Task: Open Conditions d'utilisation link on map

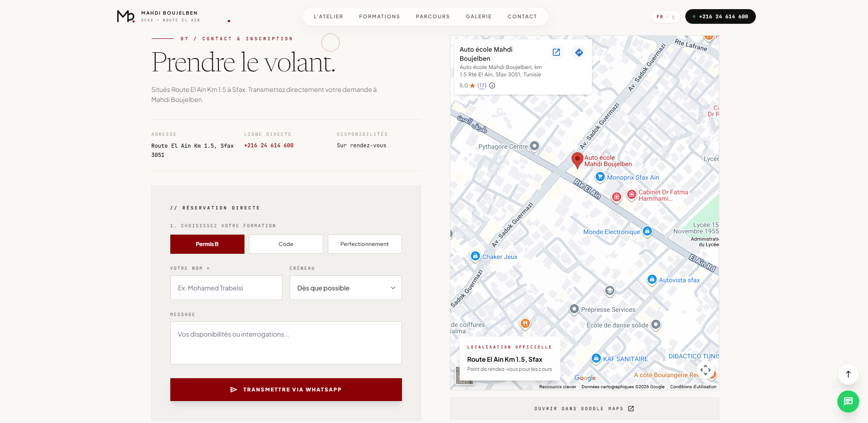Action: (693, 387)
